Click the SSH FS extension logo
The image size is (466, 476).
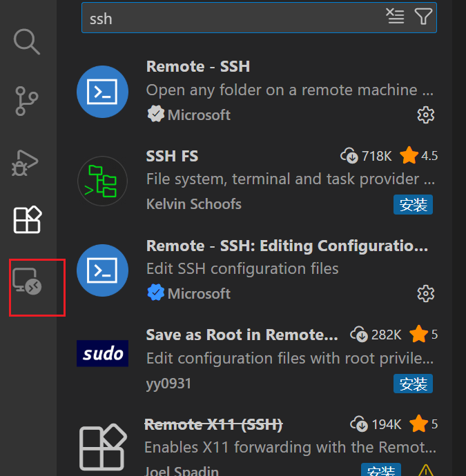pos(102,181)
